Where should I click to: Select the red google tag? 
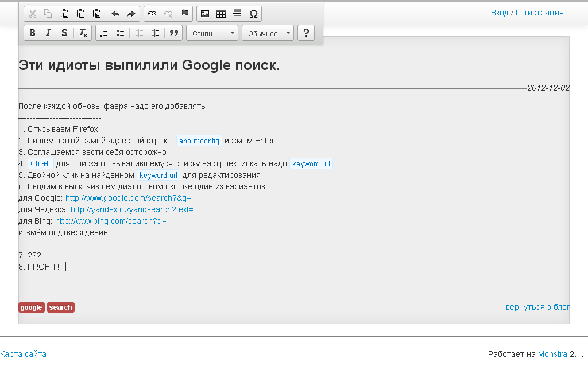(x=32, y=307)
